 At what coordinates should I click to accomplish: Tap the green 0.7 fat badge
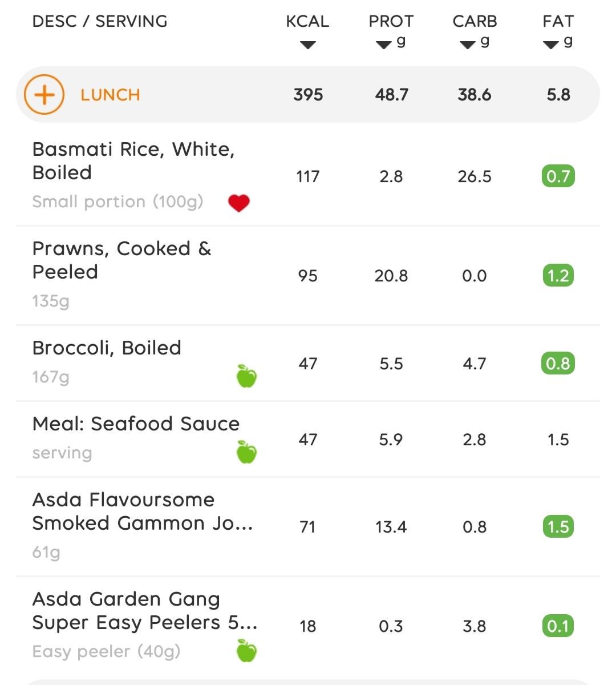[558, 176]
